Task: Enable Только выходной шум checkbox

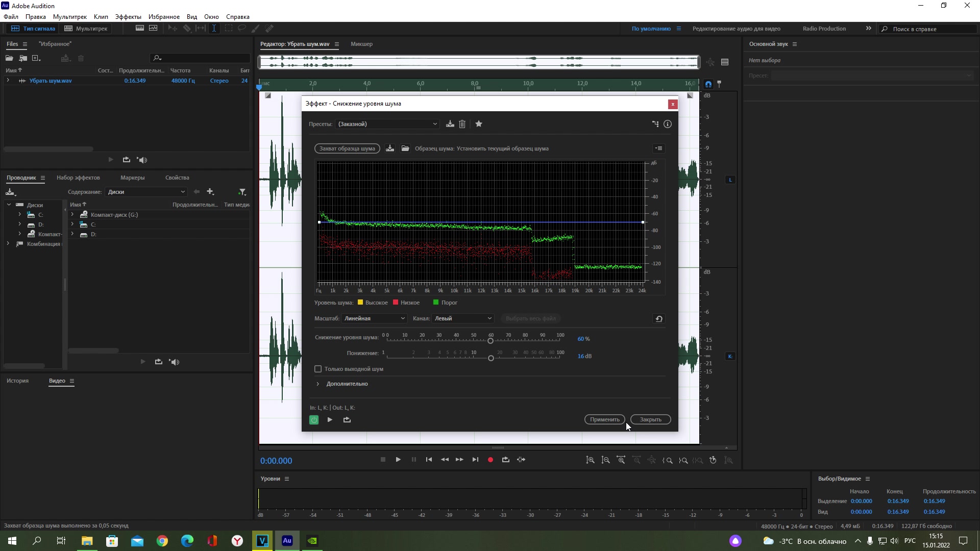Action: pyautogui.click(x=318, y=369)
